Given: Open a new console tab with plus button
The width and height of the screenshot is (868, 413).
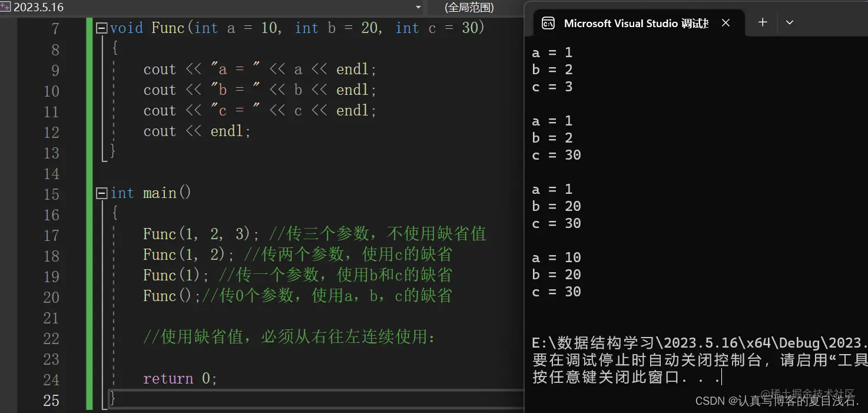Looking at the screenshot, I should coord(763,22).
